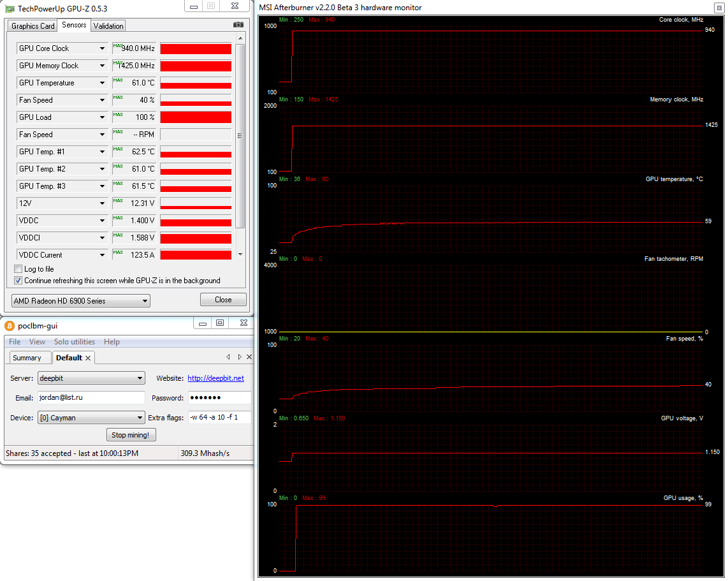Select the Sensors tab in GPU-Z
The height and width of the screenshot is (581, 728).
[x=75, y=25]
